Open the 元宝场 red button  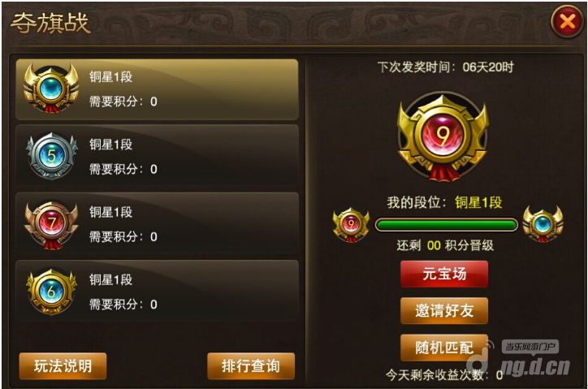pos(444,274)
